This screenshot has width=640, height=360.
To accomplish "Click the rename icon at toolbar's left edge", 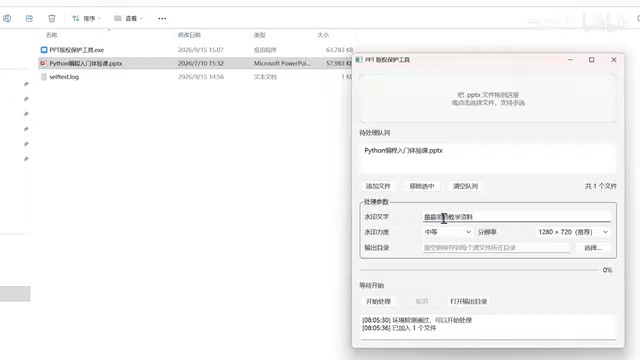I will (7, 18).
